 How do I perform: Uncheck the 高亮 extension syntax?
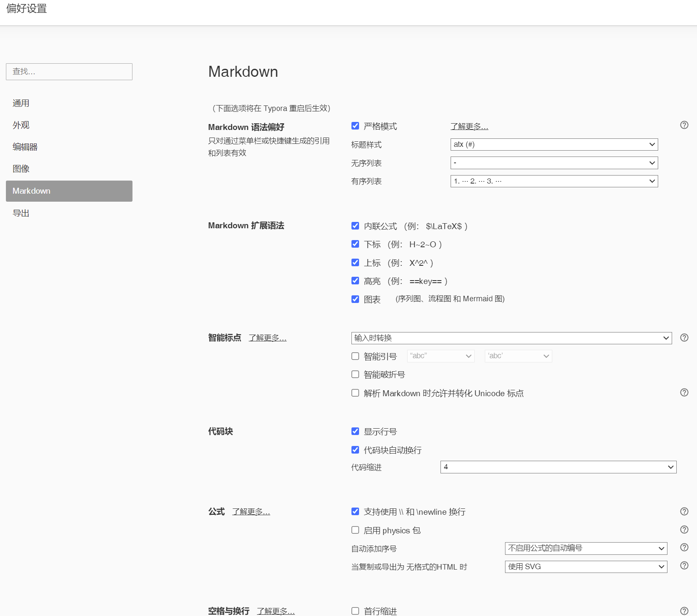[x=355, y=280]
